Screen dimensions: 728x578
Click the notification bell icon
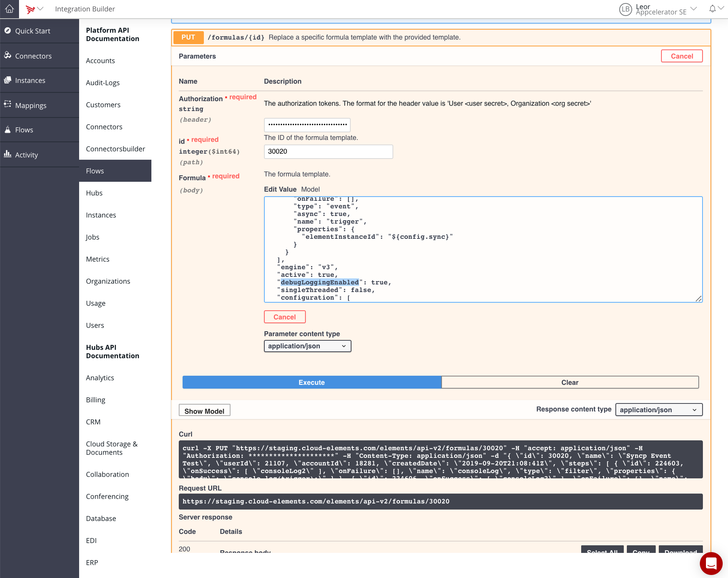[712, 9]
